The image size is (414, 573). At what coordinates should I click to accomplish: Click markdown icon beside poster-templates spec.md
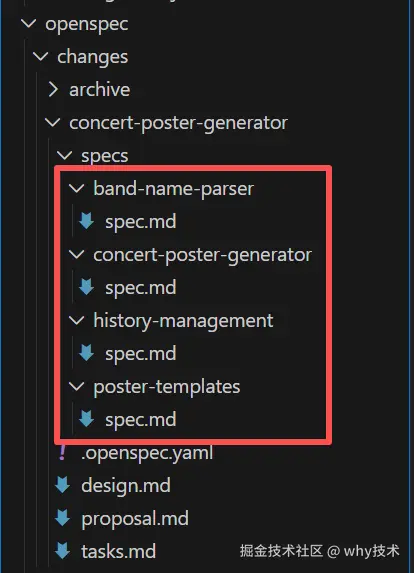coord(87,419)
